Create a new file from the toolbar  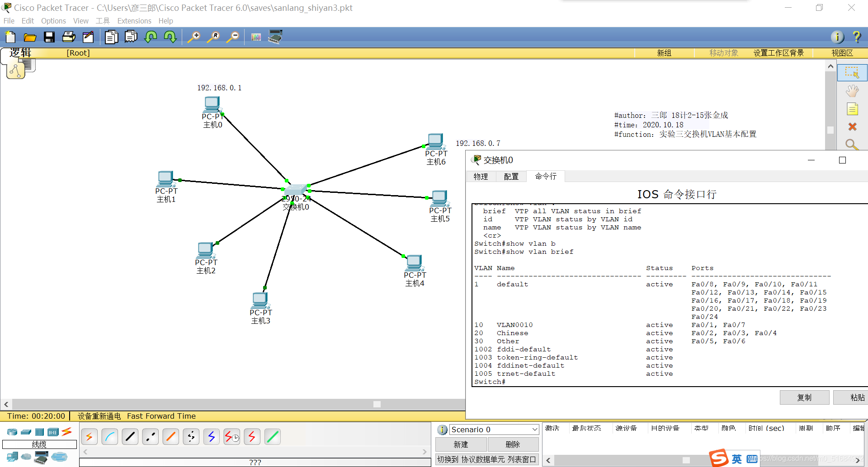pos(10,37)
